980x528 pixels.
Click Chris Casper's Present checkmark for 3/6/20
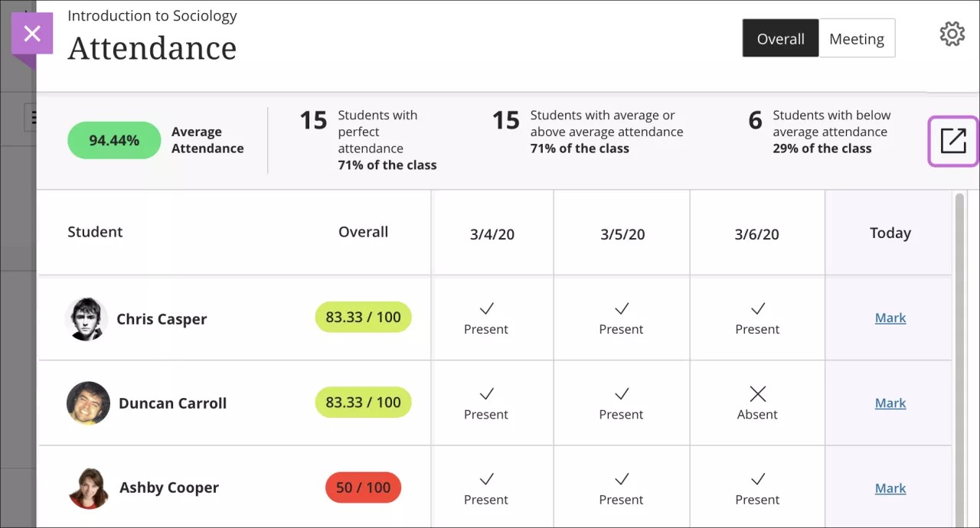[x=756, y=318]
